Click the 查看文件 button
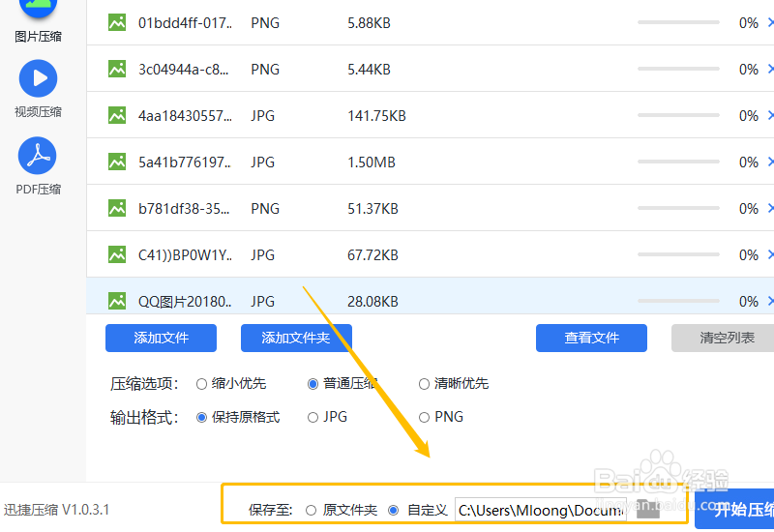 591,338
